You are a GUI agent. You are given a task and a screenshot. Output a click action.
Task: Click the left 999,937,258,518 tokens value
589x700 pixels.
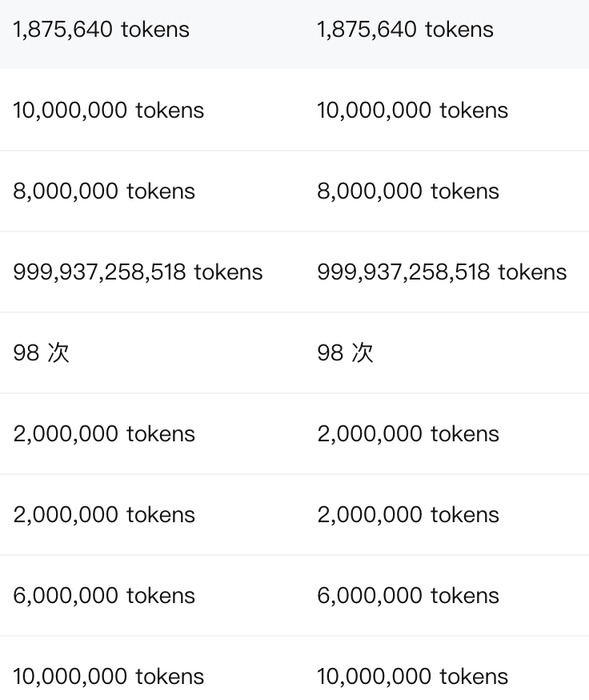pyautogui.click(x=138, y=272)
